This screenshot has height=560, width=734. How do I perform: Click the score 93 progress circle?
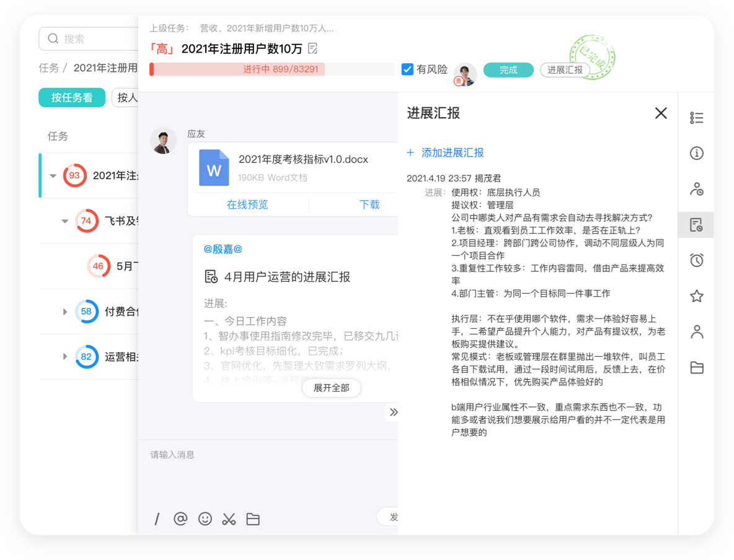tap(74, 175)
